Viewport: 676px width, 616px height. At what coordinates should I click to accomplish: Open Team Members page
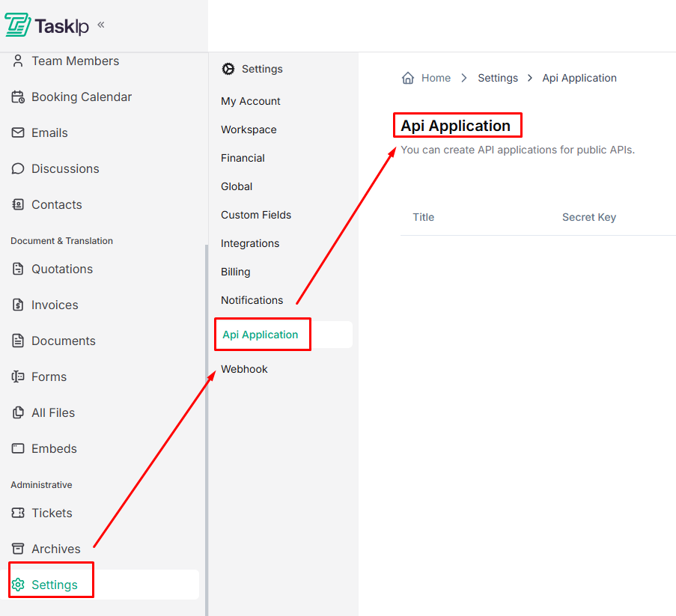pos(75,61)
